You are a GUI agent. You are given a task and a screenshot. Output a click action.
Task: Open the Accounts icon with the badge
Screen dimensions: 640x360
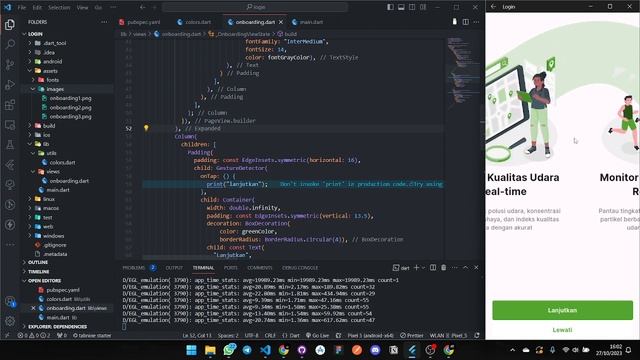(10, 301)
